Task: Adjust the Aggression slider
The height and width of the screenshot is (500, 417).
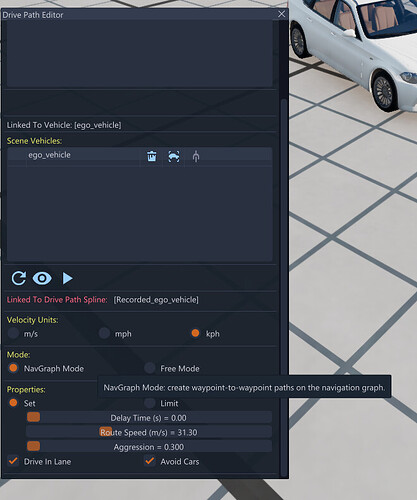Action: point(149,447)
